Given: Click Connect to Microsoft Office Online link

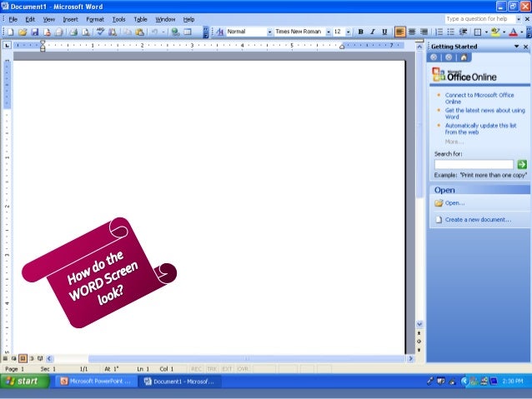Looking at the screenshot, I should tap(479, 98).
